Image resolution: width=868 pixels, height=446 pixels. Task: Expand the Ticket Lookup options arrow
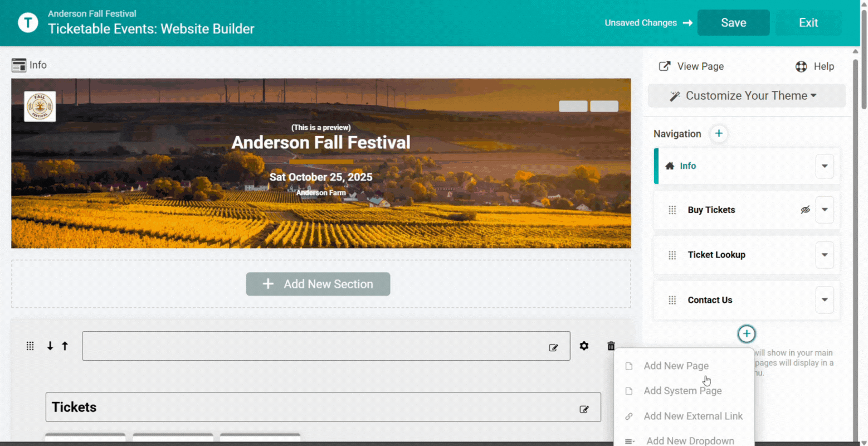[825, 255]
